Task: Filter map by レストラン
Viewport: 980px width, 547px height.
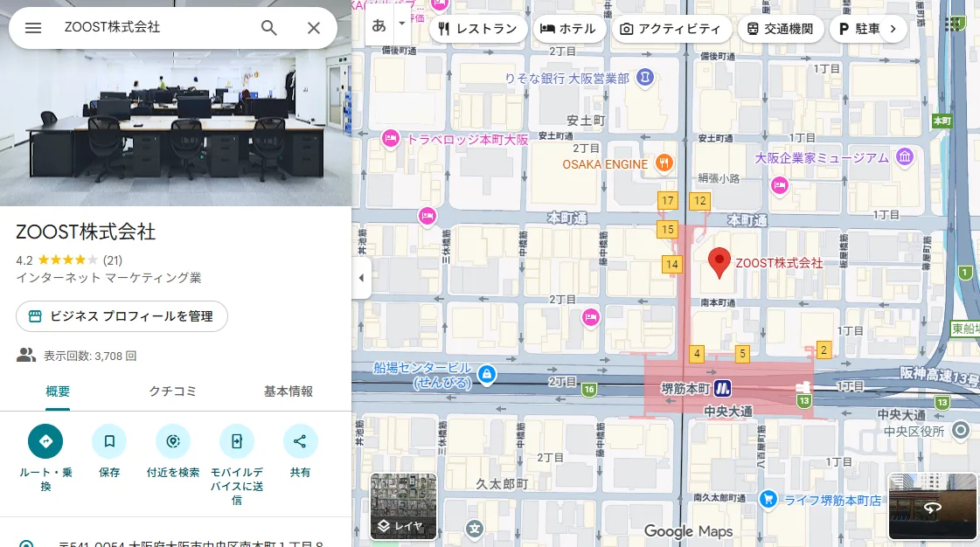Action: [x=478, y=29]
